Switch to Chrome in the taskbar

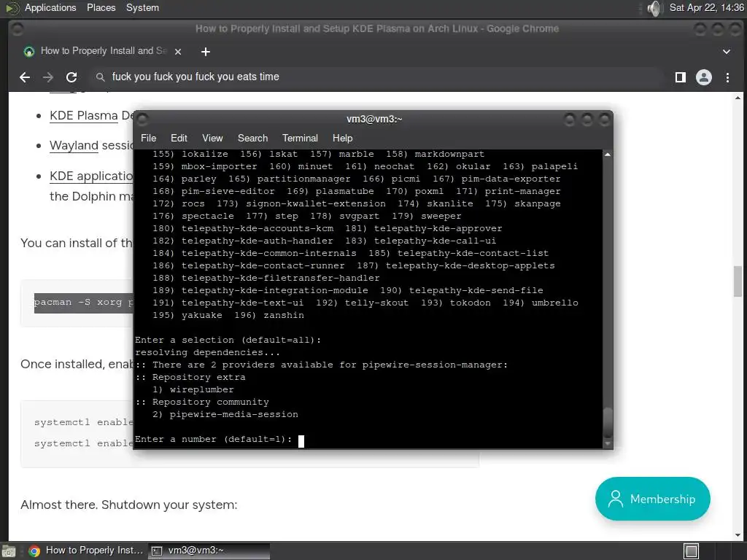coord(86,551)
